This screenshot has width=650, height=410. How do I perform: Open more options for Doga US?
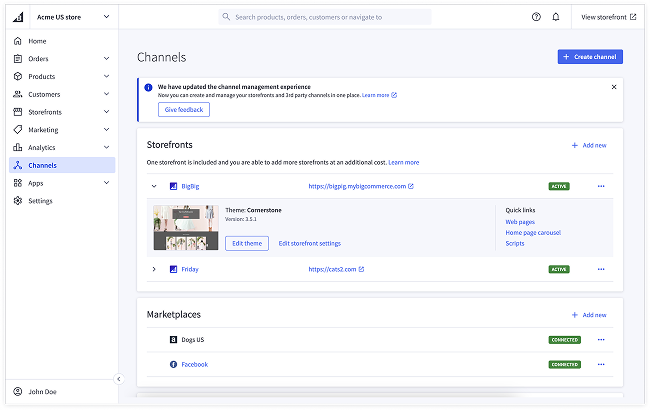tap(601, 340)
